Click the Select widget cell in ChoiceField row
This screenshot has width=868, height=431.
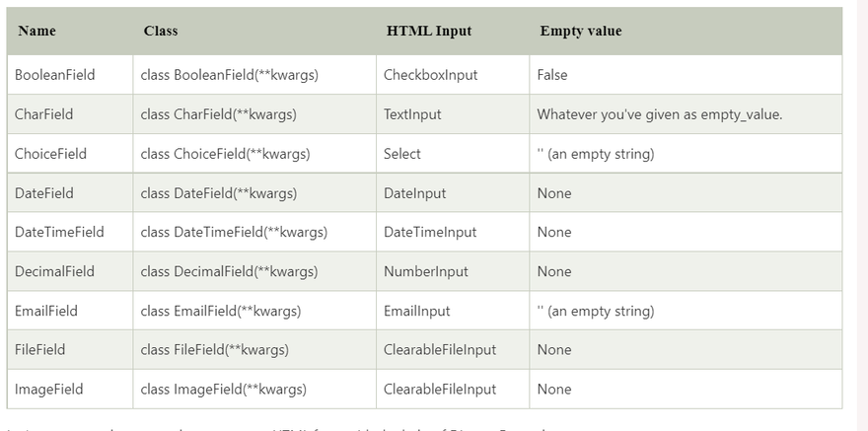402,154
